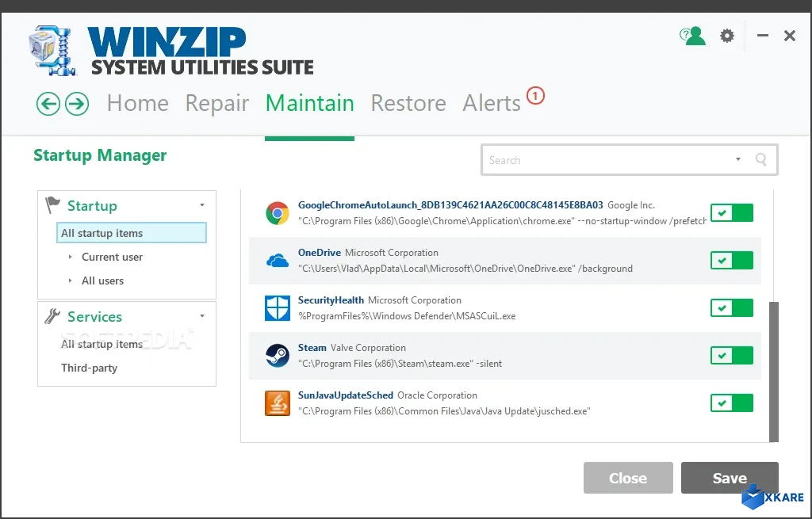812x519 pixels.
Task: Disable GoogleChromeAutoLaunch startup toggle
Action: click(x=732, y=212)
